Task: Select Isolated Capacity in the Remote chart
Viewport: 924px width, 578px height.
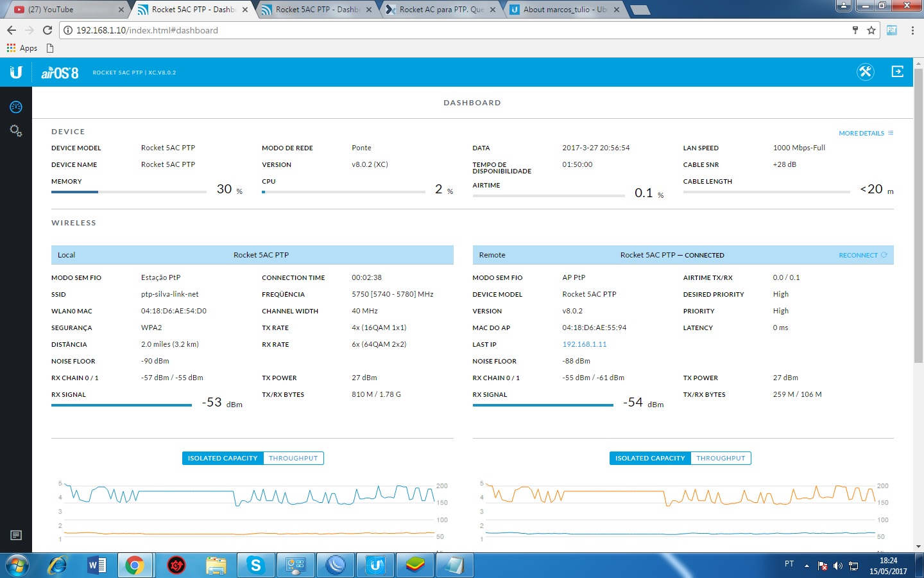Action: click(650, 459)
